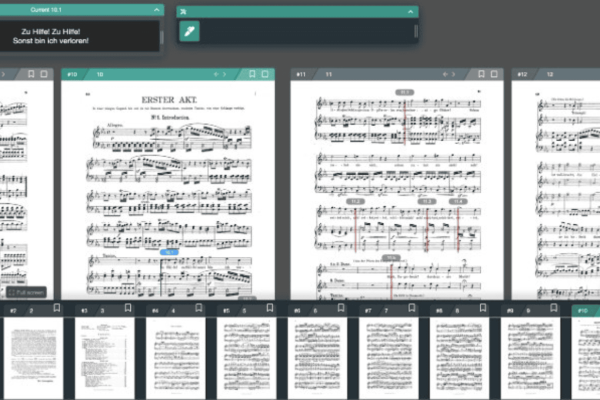Go to previous arrow on page #10 header

pos(216,74)
